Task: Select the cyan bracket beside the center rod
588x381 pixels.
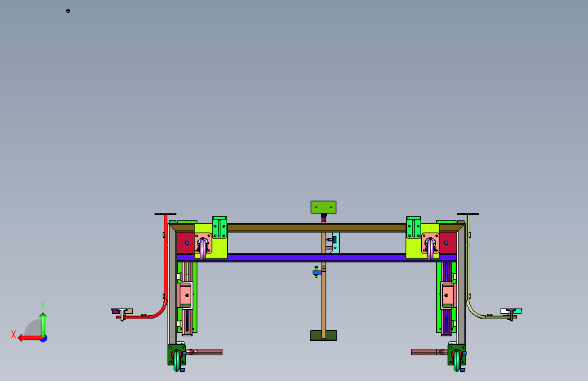Action: 336,243
